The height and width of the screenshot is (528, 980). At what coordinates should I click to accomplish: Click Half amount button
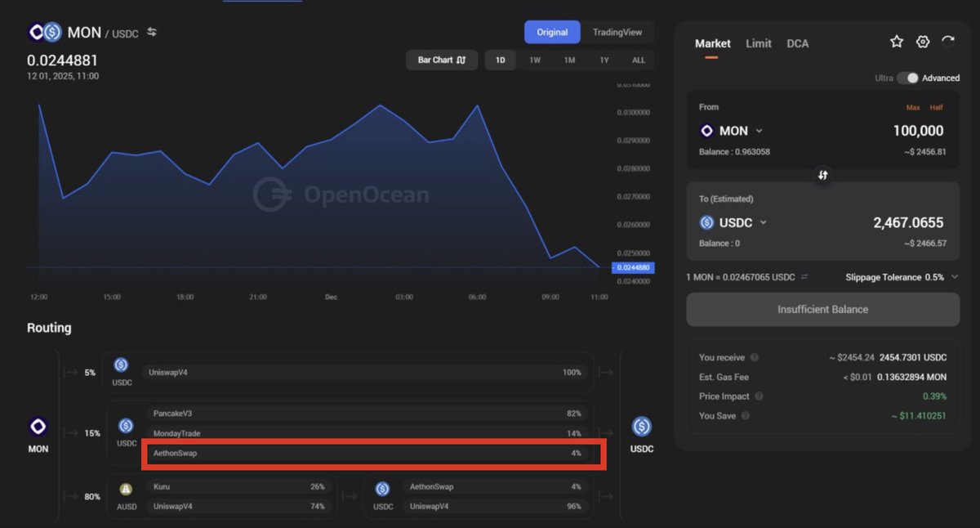point(937,107)
